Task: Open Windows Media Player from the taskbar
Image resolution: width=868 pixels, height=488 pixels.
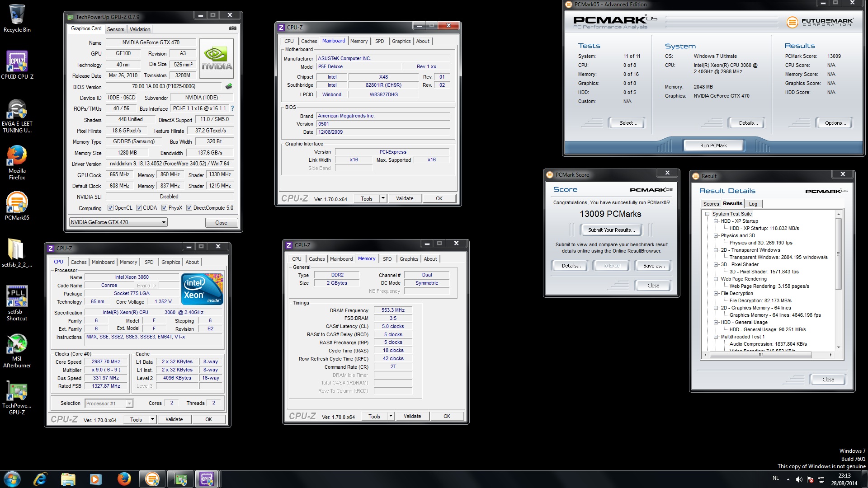Action: pos(95,479)
